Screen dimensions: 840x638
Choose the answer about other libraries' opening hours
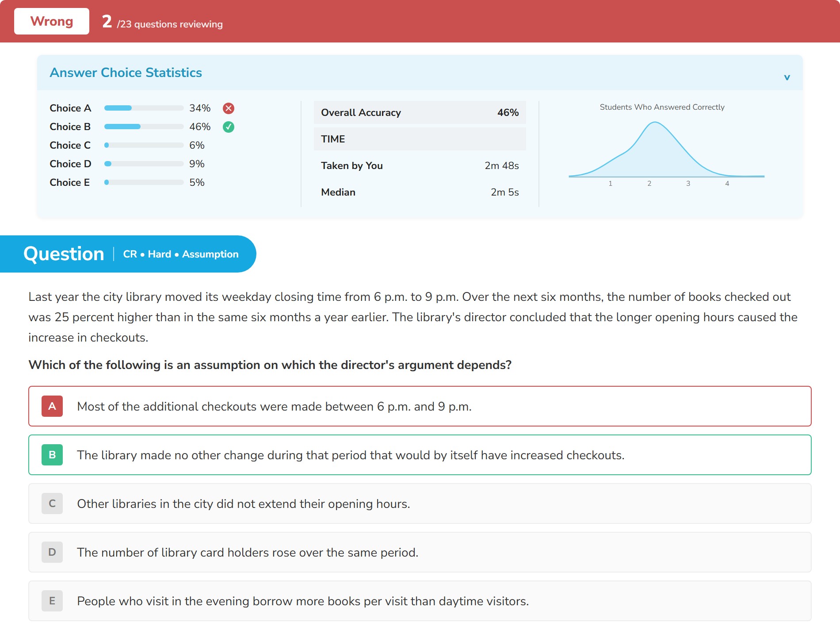420,503
